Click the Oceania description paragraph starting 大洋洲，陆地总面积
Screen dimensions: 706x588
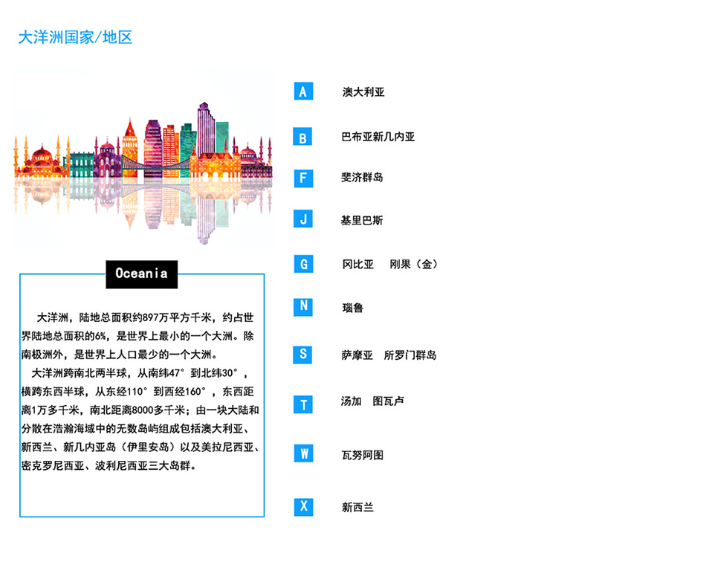pyautogui.click(x=140, y=392)
